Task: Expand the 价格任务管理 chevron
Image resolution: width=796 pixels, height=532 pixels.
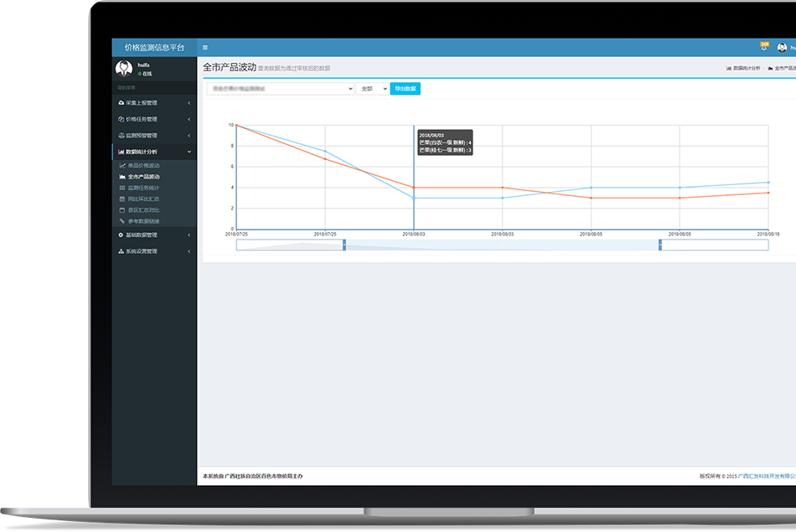Action: tap(189, 119)
